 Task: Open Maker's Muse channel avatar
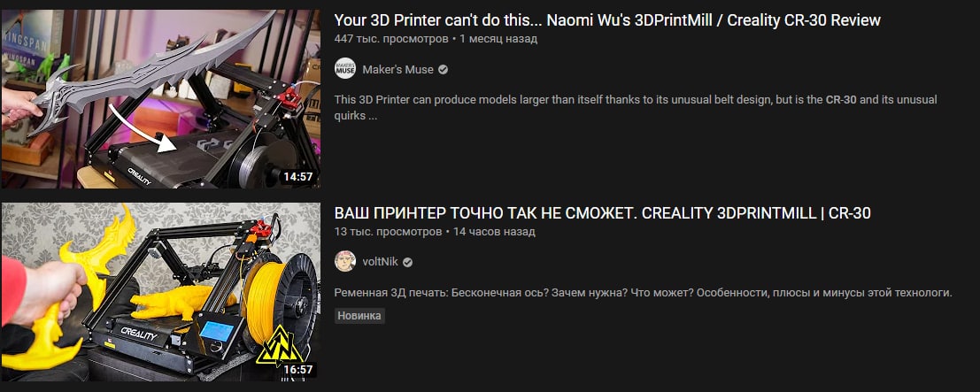tap(345, 69)
